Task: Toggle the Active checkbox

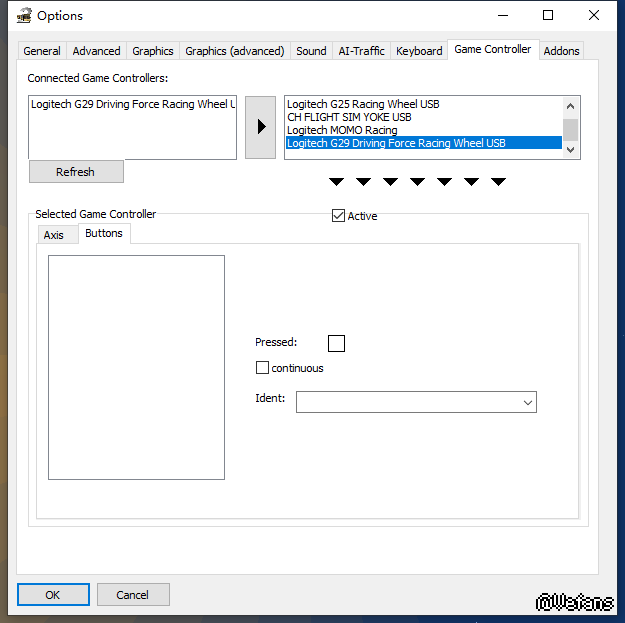Action: click(338, 216)
